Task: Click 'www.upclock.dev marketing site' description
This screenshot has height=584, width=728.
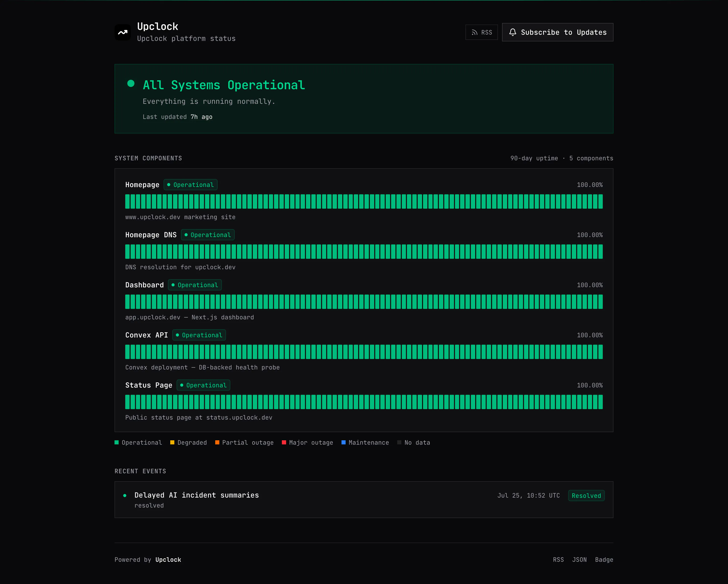Action: coord(180,217)
